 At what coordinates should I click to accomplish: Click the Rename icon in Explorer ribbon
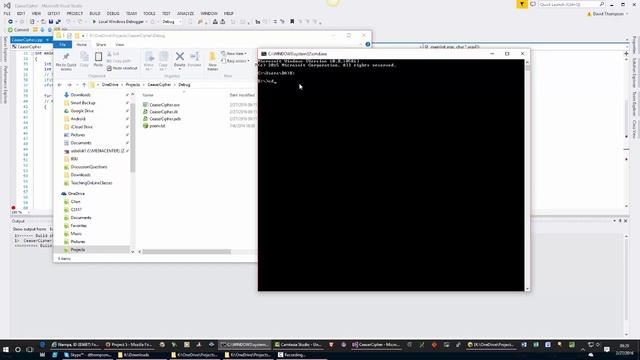194,59
